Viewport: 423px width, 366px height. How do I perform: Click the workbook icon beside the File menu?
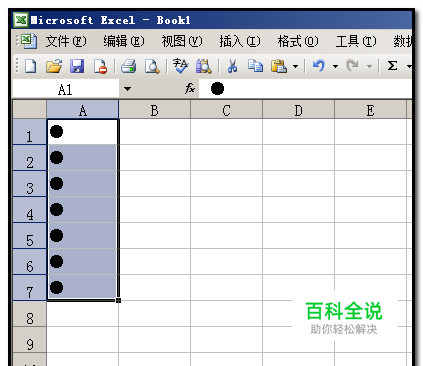pyautogui.click(x=29, y=41)
